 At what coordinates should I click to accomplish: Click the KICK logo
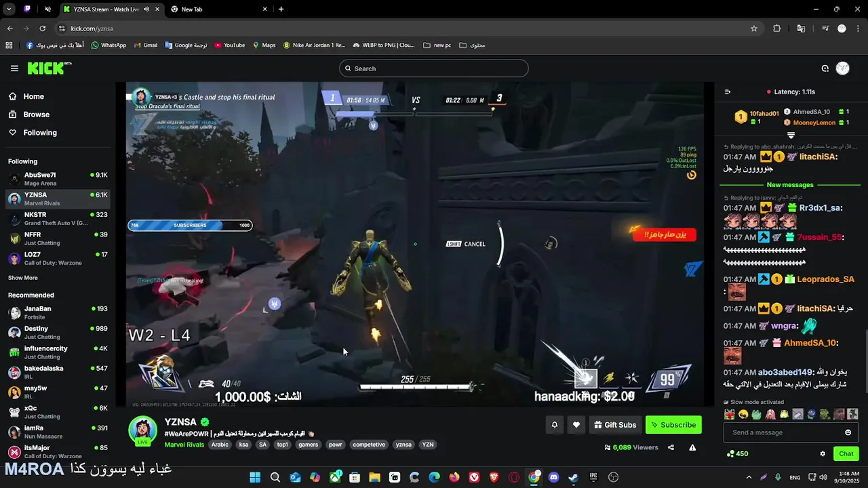tap(49, 68)
